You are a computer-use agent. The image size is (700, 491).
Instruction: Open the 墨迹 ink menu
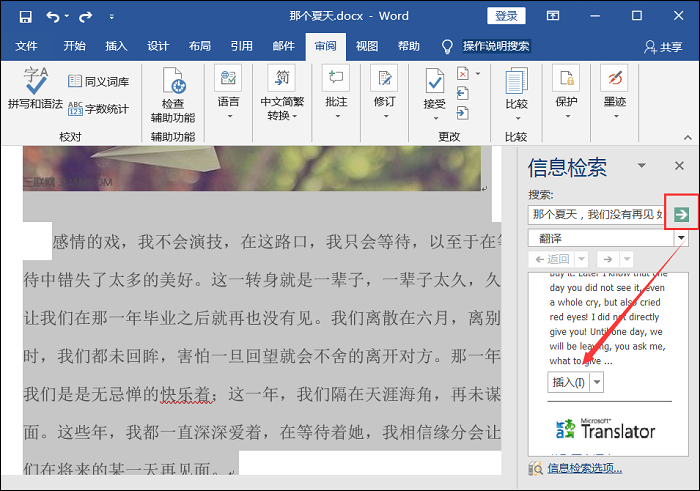click(615, 92)
